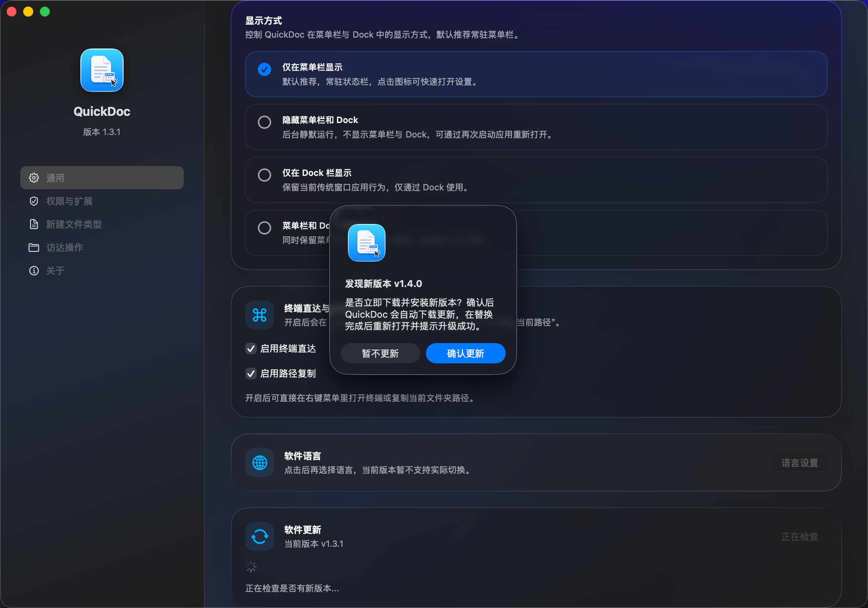The width and height of the screenshot is (868, 608).
Task: Click the 正在检查是否有新版本... status text
Action: click(x=292, y=588)
